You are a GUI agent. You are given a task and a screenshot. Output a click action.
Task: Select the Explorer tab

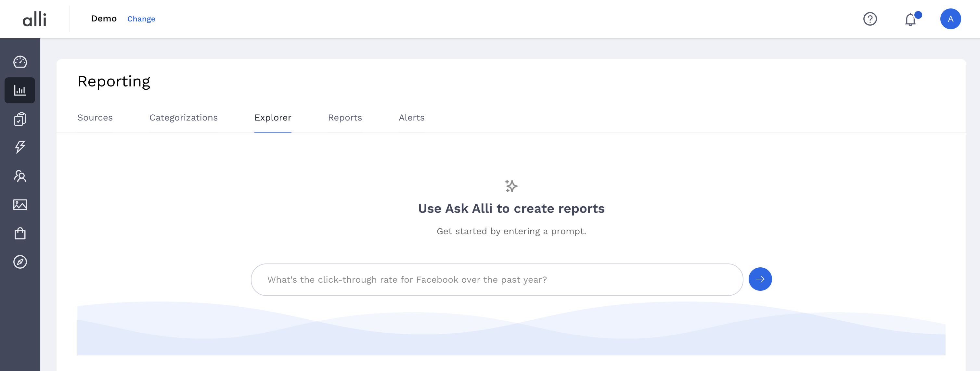[x=273, y=118]
